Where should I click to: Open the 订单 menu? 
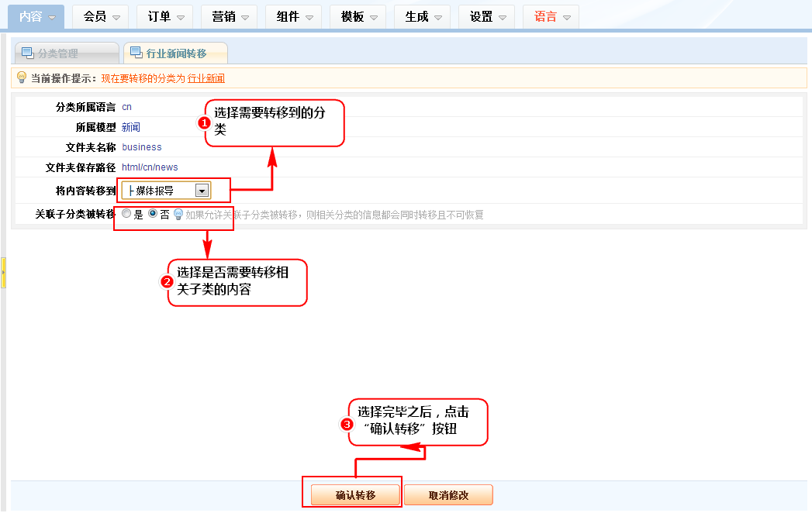coord(164,16)
